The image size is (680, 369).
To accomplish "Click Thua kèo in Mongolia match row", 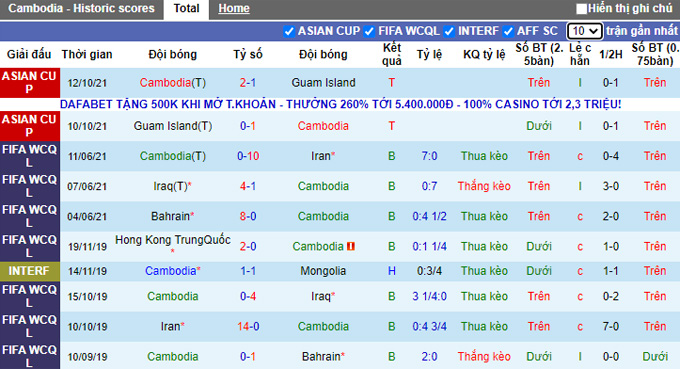I will [484, 271].
